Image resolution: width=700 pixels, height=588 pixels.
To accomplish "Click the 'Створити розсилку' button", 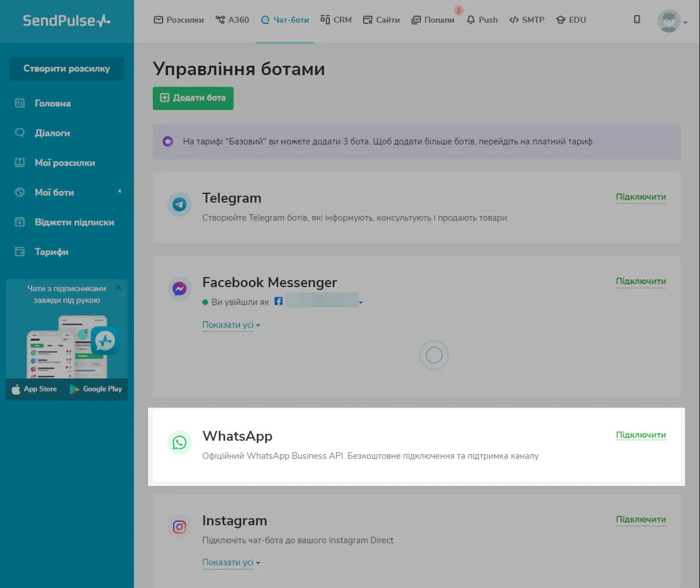I will [x=67, y=69].
